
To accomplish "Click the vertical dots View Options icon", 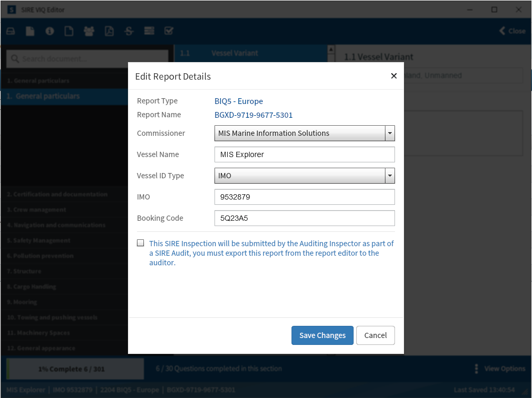I will 476,368.
